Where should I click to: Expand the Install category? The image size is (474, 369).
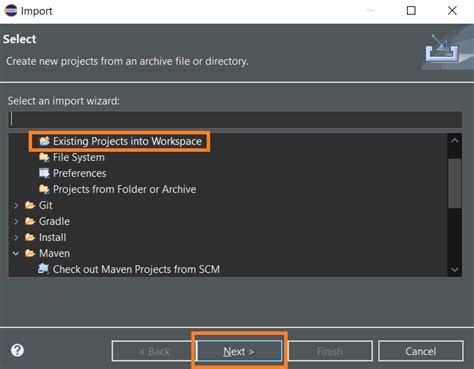pyautogui.click(x=16, y=237)
